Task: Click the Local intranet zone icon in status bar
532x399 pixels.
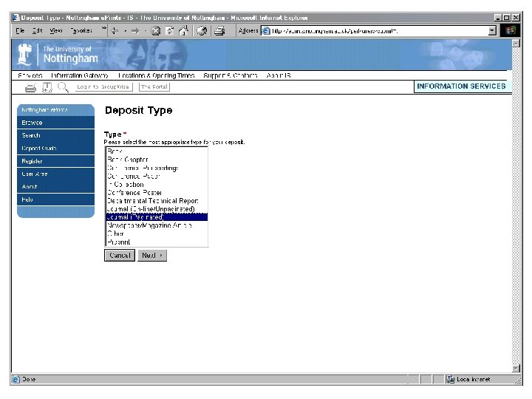Action: pyautogui.click(x=450, y=379)
